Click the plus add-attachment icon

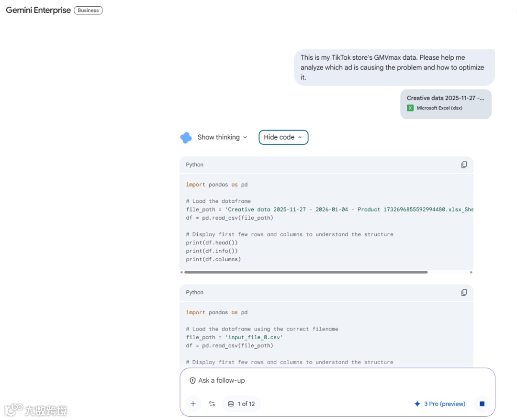193,404
